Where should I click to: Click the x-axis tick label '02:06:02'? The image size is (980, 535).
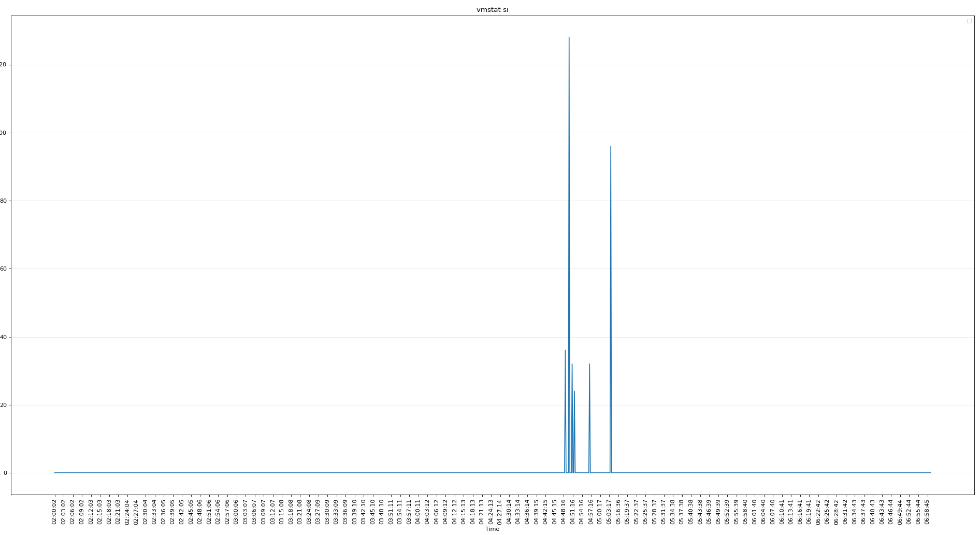[73, 512]
